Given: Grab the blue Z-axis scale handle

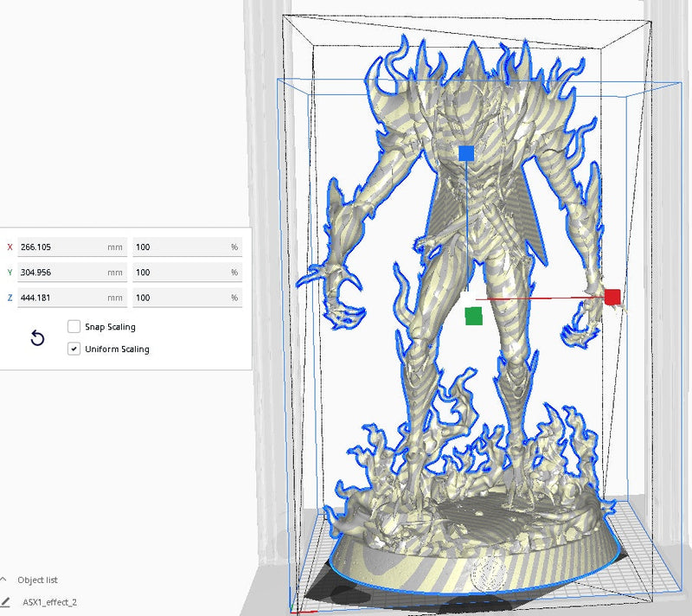Looking at the screenshot, I should coord(466,153).
